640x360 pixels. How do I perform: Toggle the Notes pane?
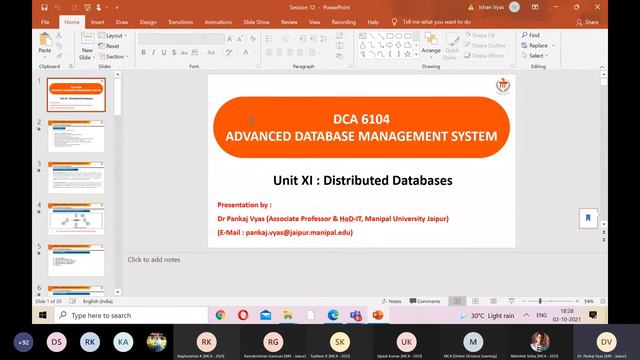(391, 301)
